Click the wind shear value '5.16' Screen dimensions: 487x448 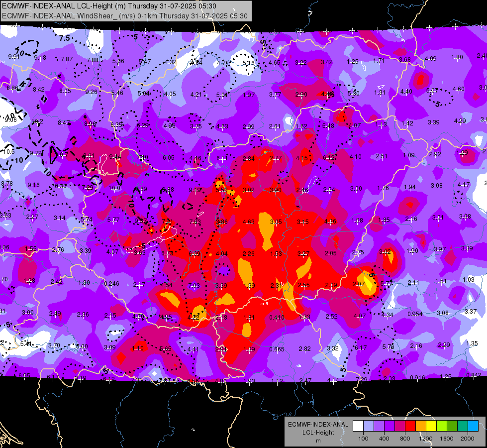[x=248, y=63]
